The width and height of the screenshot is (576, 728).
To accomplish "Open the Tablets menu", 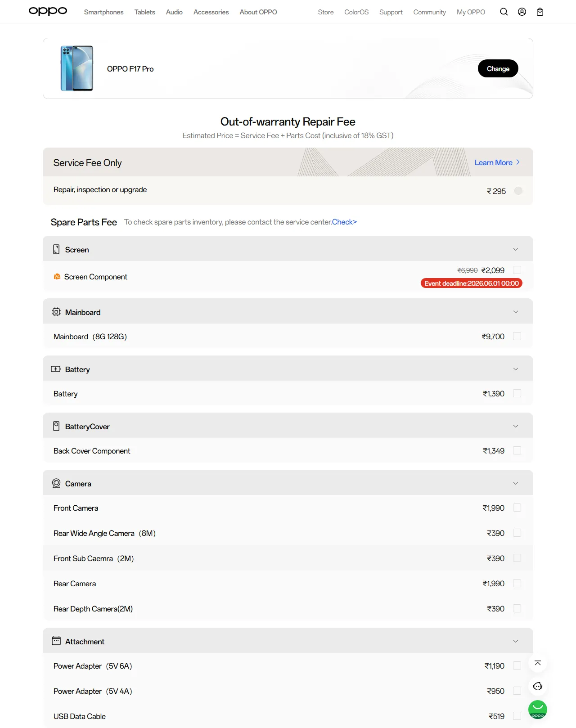I will point(144,12).
